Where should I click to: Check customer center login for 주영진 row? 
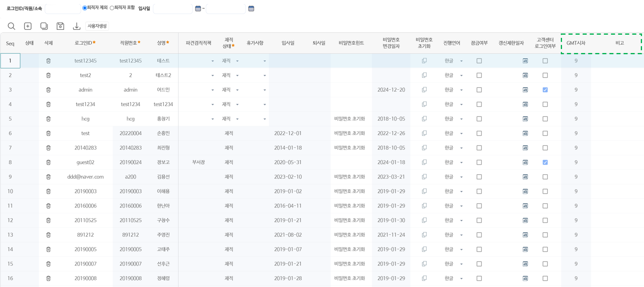(x=545, y=235)
